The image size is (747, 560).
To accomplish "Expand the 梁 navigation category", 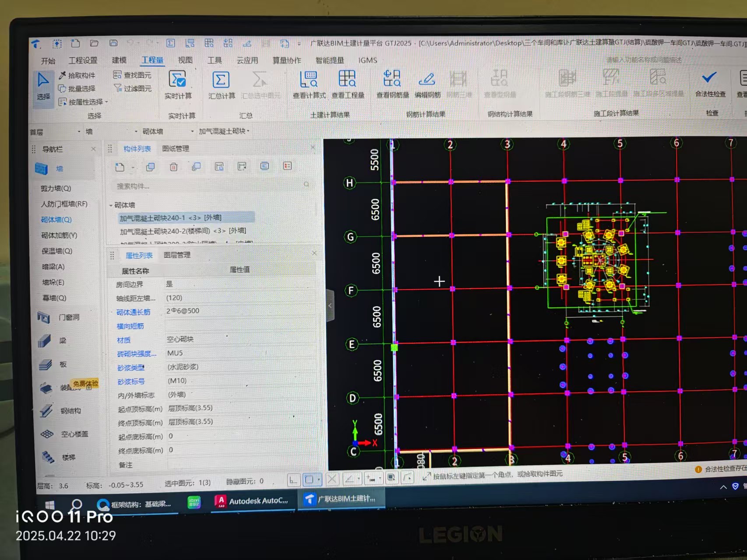I will click(63, 341).
